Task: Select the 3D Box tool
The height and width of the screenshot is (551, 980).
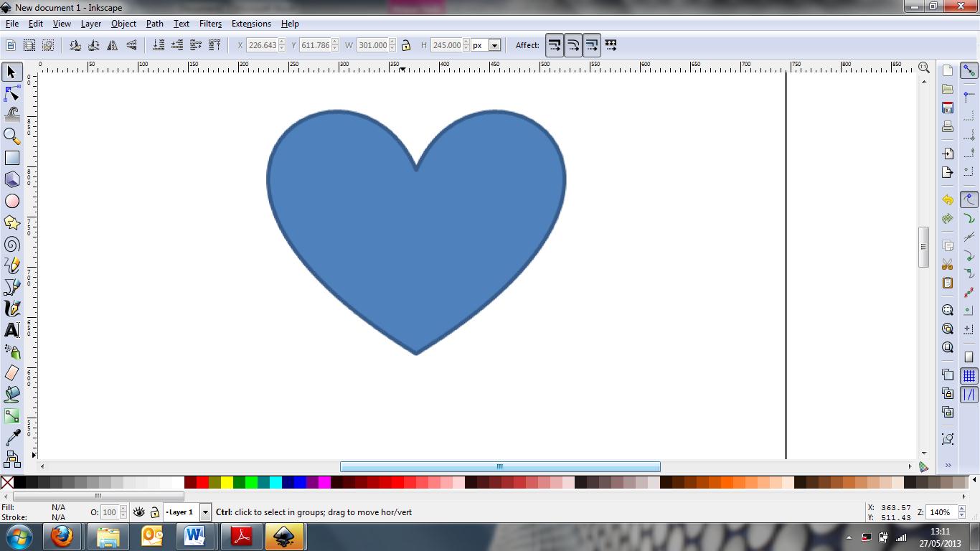Action: (11, 179)
